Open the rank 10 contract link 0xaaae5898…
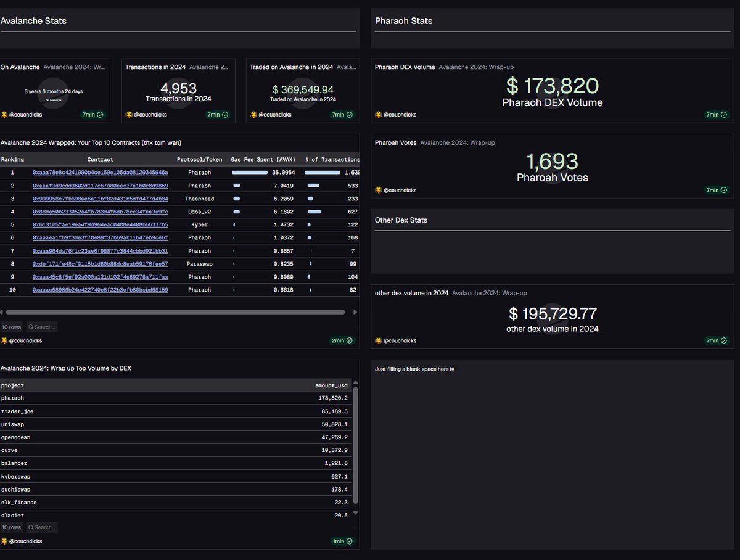This screenshot has width=740, height=560. click(x=100, y=290)
